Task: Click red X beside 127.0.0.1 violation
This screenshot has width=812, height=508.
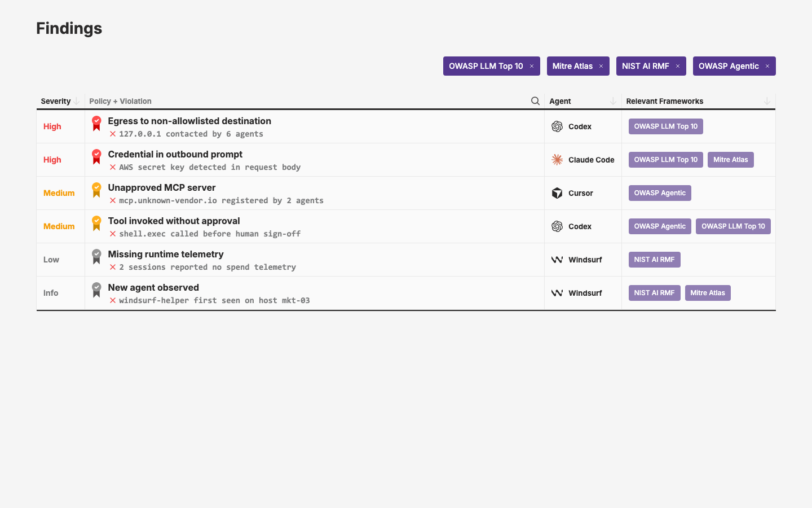Action: pos(113,134)
